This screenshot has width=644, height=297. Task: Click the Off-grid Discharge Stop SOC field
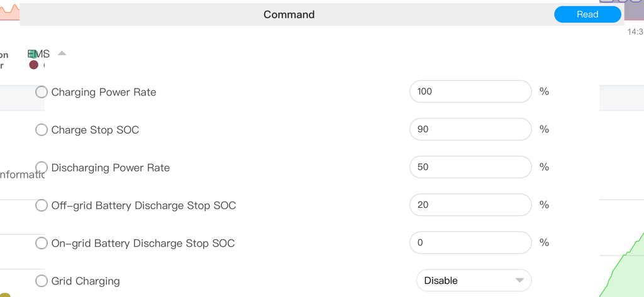(470, 205)
